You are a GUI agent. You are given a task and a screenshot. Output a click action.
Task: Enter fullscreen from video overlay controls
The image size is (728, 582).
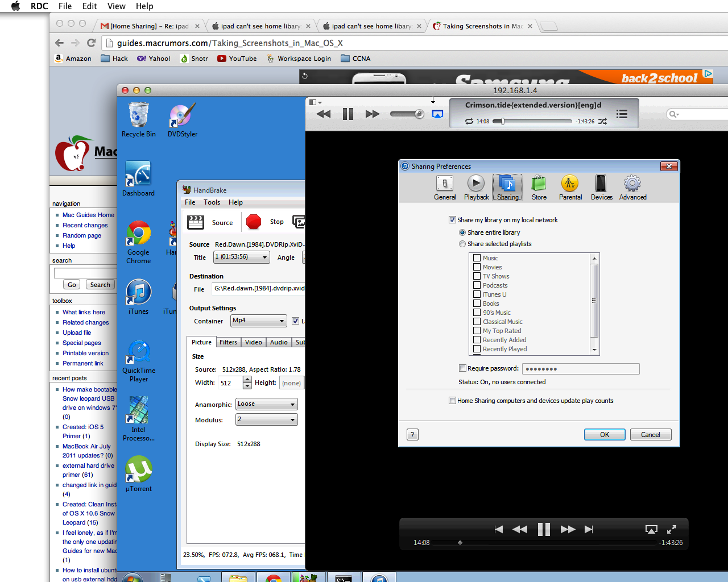[672, 529]
